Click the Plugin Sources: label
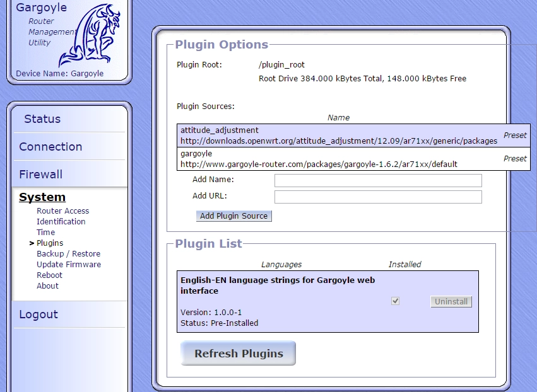Screen dimensions: 537x392 coord(206,107)
